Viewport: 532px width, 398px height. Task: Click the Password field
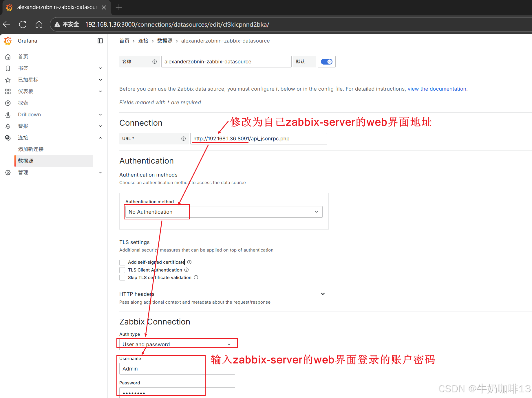177,393
